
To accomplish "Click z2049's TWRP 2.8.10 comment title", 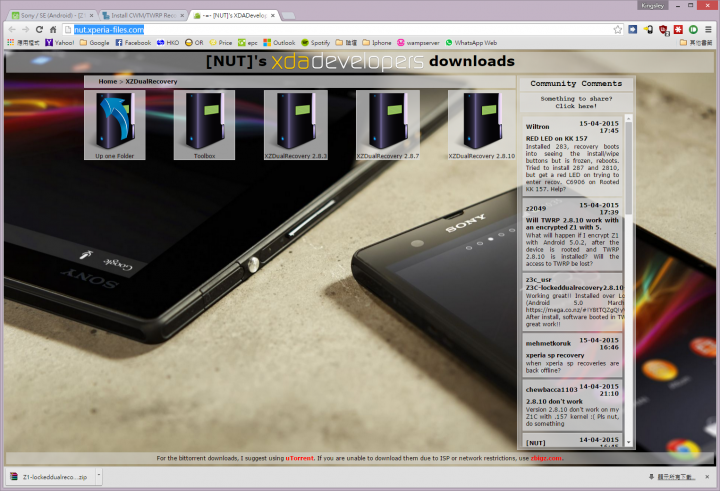I will [572, 224].
